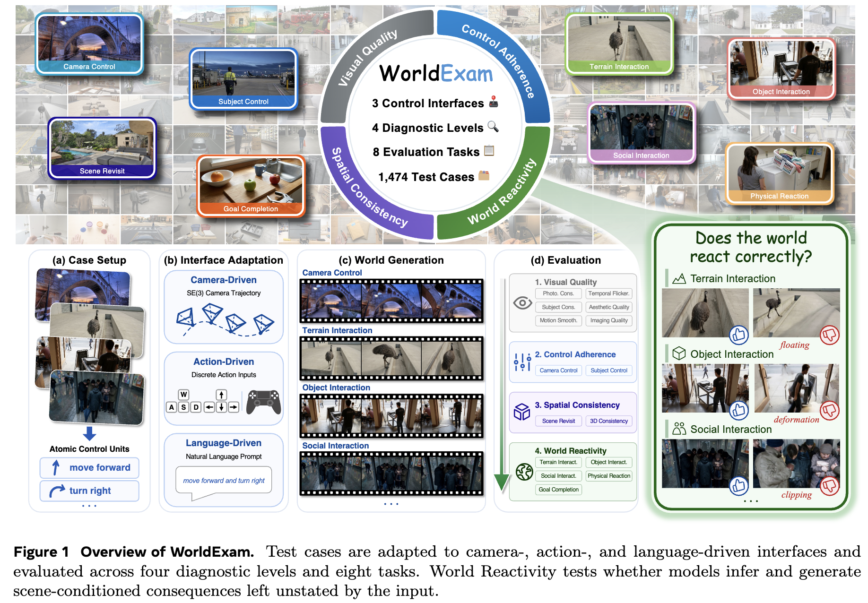
Task: Click the Social Interact. tag
Action: click(x=558, y=476)
